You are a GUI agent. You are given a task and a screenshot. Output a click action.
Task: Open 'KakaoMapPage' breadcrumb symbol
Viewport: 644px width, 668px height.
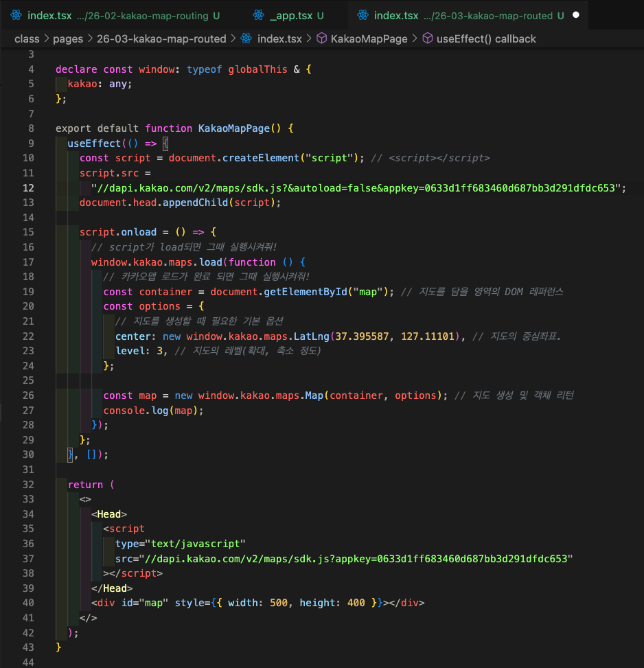(369, 38)
